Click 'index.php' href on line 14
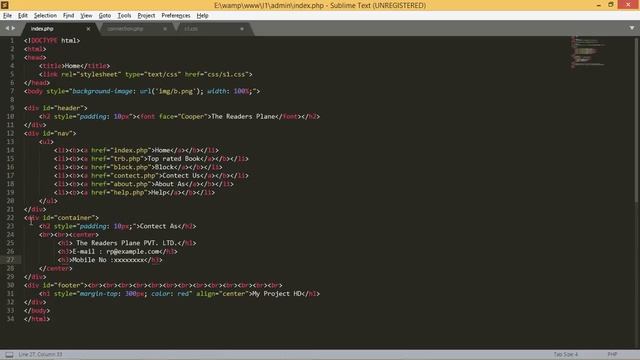640x360 pixels. (x=131, y=150)
